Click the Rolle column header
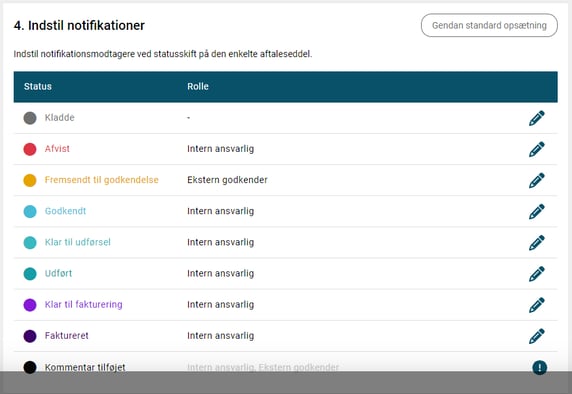The image size is (572, 394). point(198,86)
